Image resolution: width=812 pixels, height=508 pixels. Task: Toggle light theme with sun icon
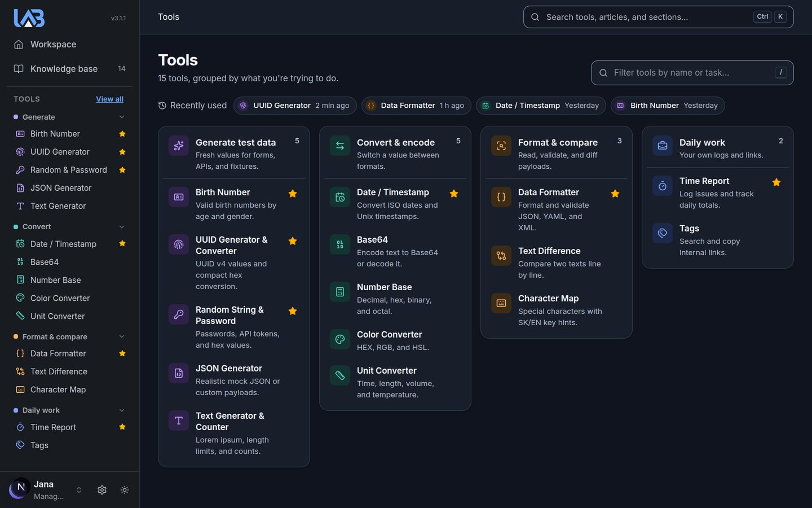tap(125, 490)
